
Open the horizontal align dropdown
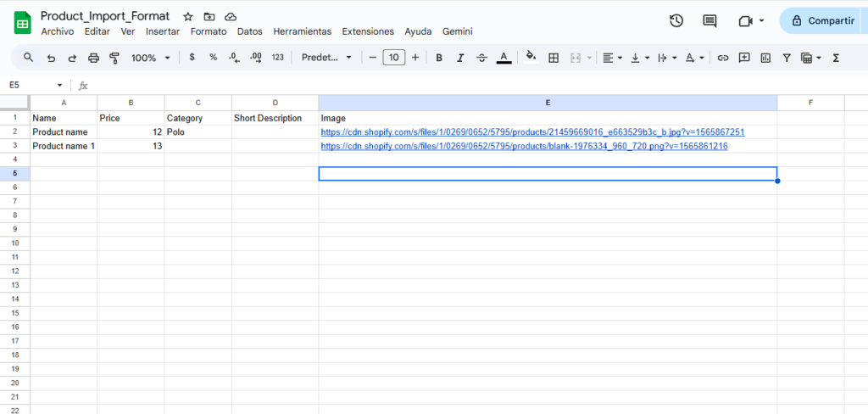[x=611, y=58]
